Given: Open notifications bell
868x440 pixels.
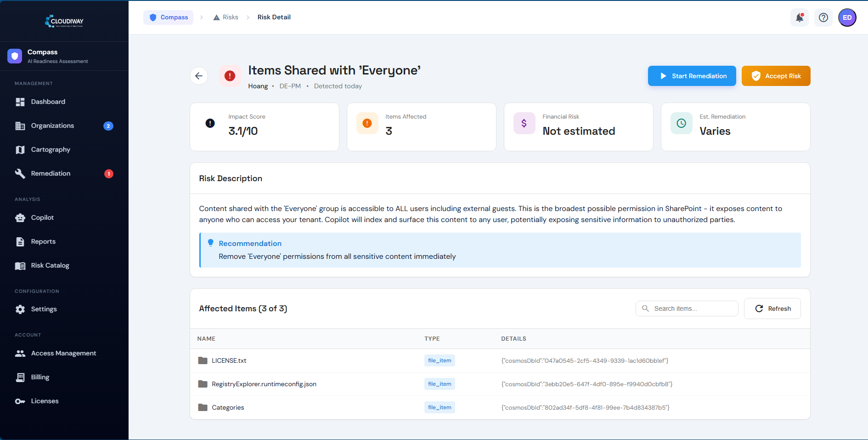Looking at the screenshot, I should [800, 17].
